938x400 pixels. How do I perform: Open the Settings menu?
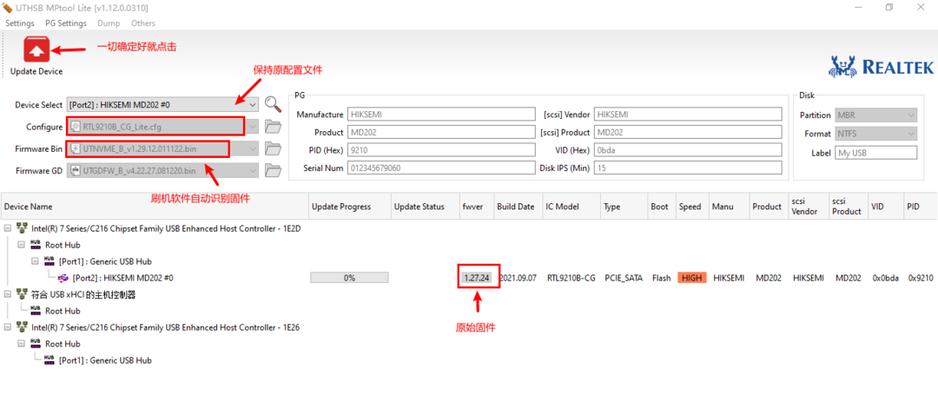click(x=20, y=23)
